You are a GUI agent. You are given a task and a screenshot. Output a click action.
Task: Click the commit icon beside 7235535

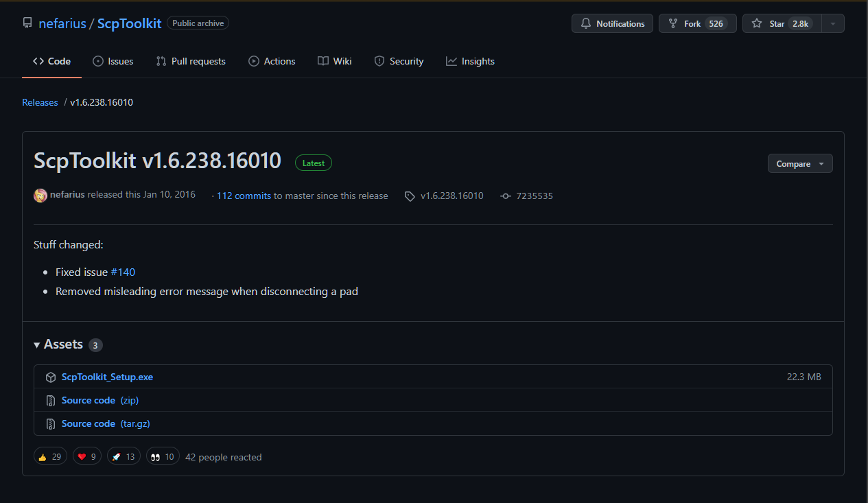pos(506,196)
